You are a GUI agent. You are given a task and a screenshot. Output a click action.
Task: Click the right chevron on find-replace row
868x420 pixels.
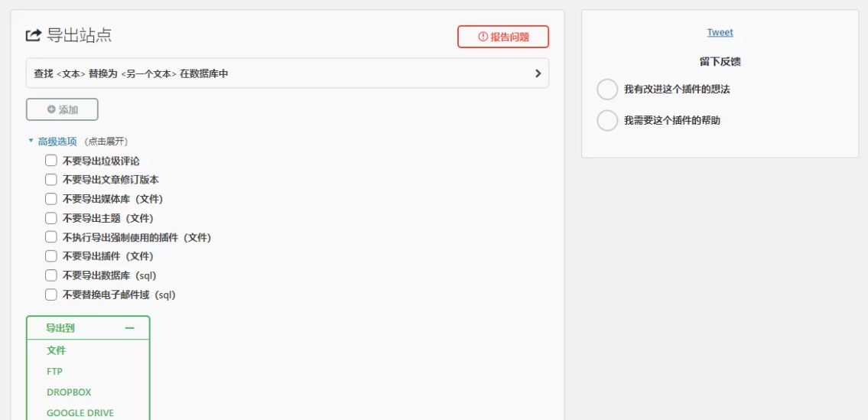point(538,73)
